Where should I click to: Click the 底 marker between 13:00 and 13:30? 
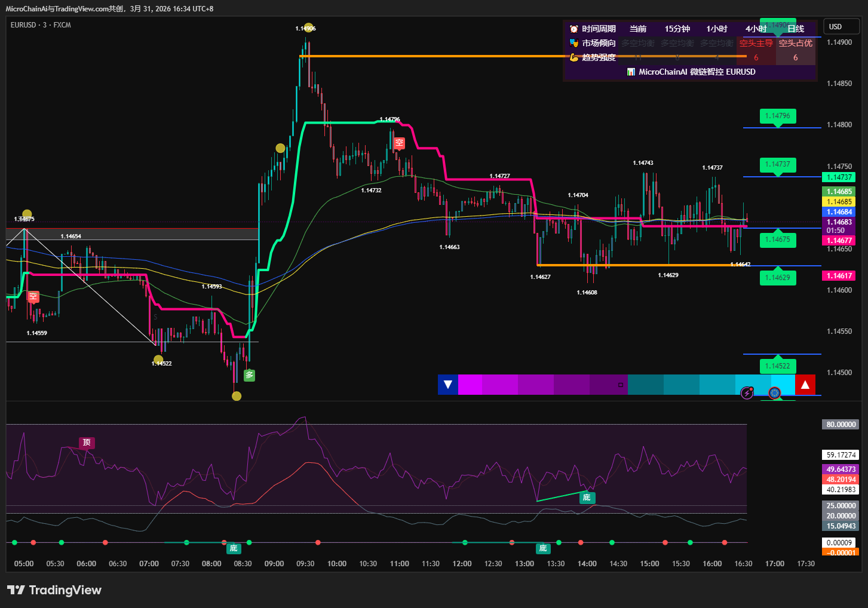coord(543,548)
